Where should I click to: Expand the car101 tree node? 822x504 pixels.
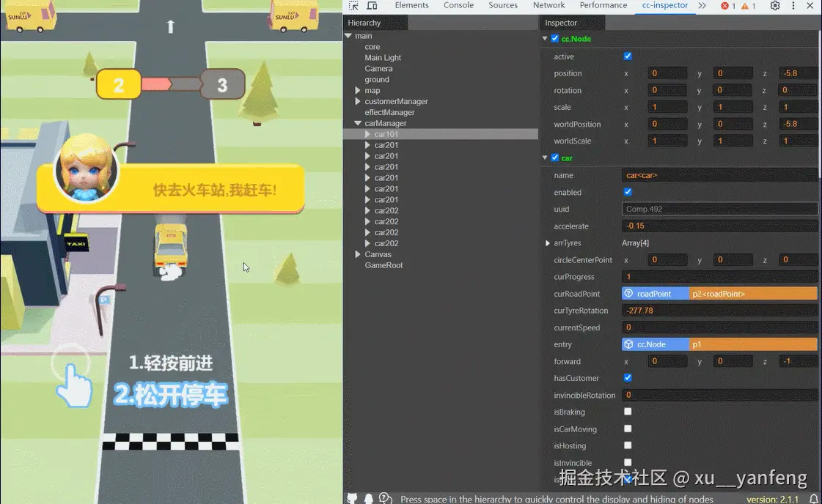(x=367, y=134)
